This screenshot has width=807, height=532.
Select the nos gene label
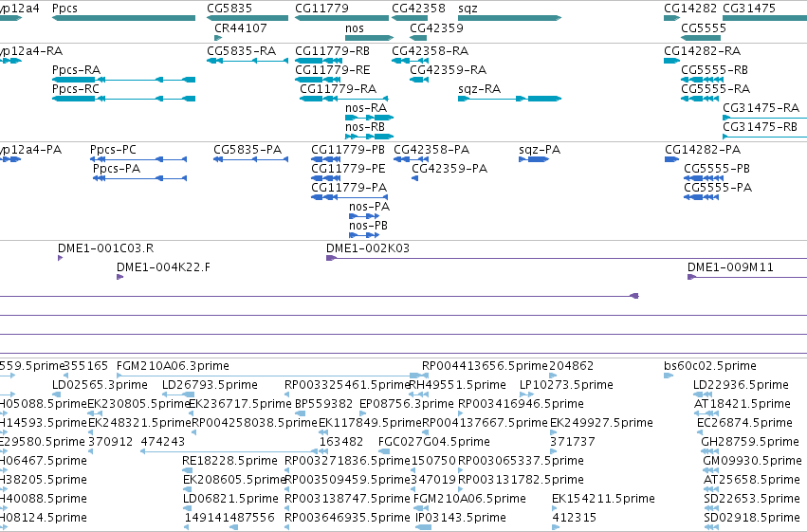click(x=355, y=28)
